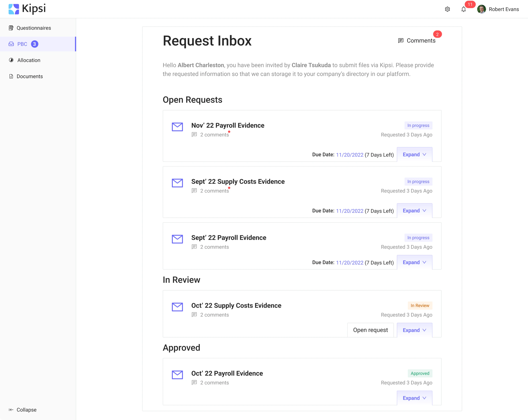Open Documents from the sidebar
The height and width of the screenshot is (420, 528).
point(30,76)
